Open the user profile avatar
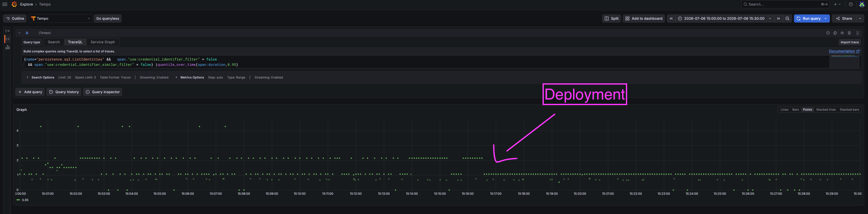This screenshot has height=214, width=868. pyautogui.click(x=862, y=4)
